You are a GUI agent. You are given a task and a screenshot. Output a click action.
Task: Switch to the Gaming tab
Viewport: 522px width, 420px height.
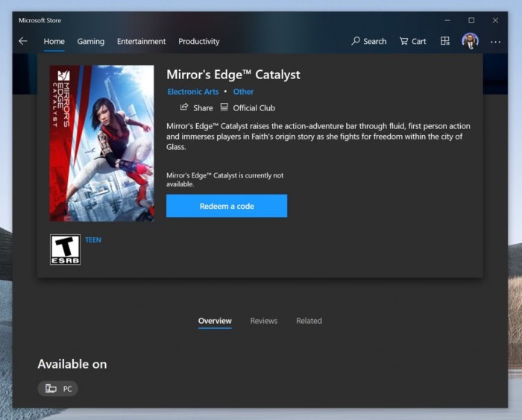91,41
